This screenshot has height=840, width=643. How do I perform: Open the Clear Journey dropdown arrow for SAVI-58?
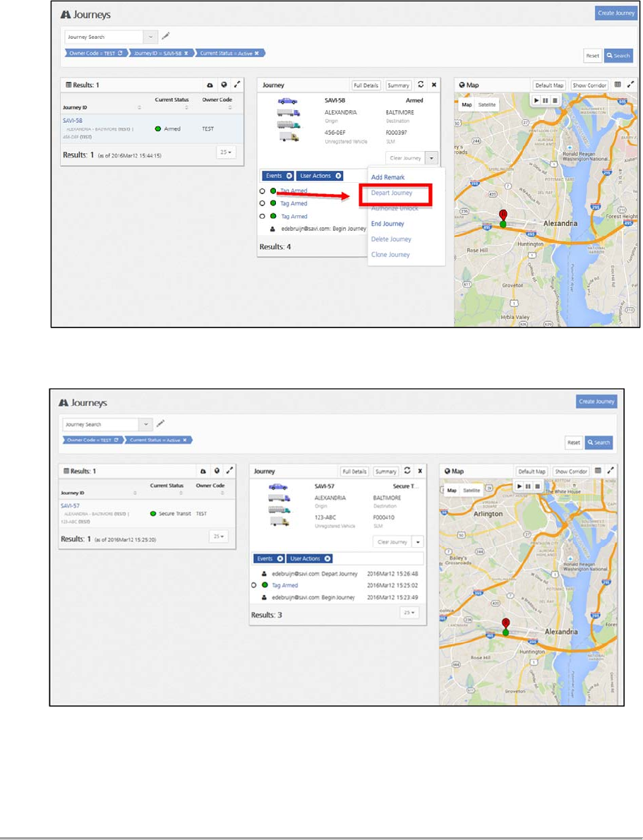pos(431,158)
